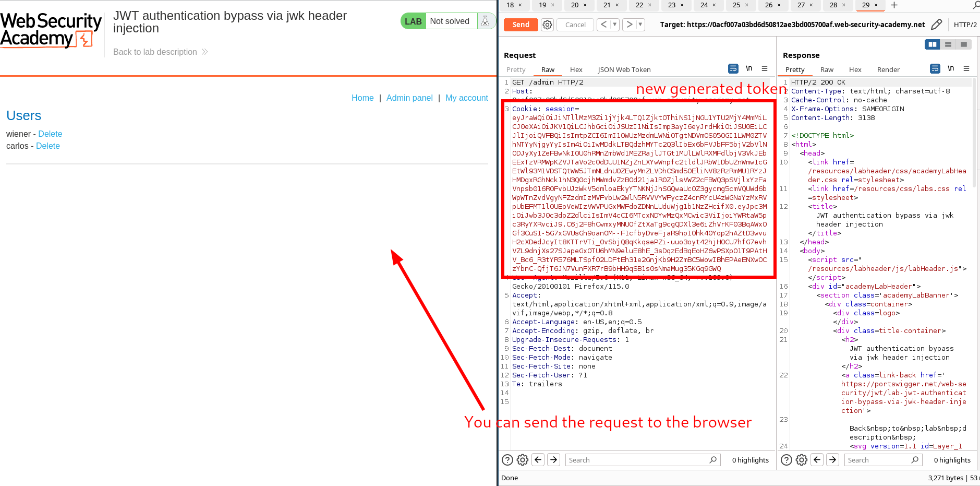
Task: Switch to Repeater tab 27
Action: click(801, 5)
